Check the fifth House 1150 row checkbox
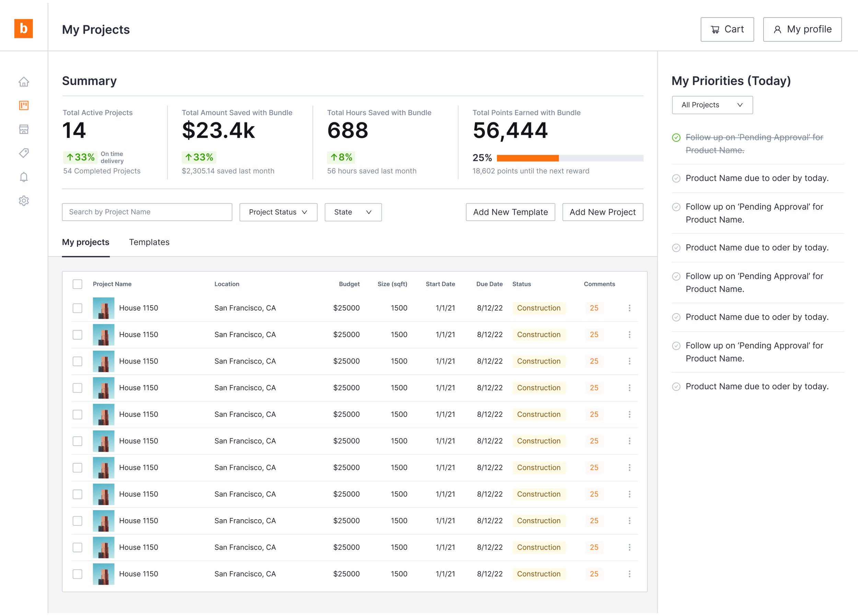 [77, 414]
